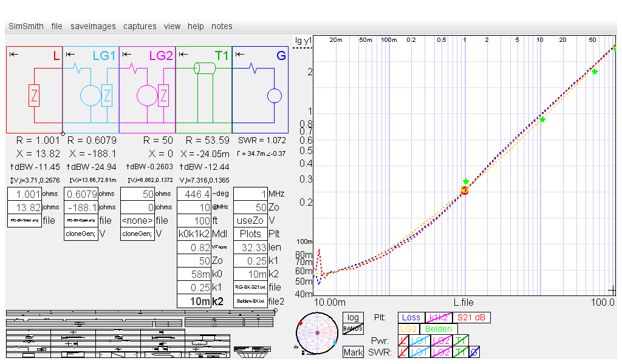Screen dimensions: 622x364
Task: Open the SimSmith menu
Action: [x=26, y=26]
